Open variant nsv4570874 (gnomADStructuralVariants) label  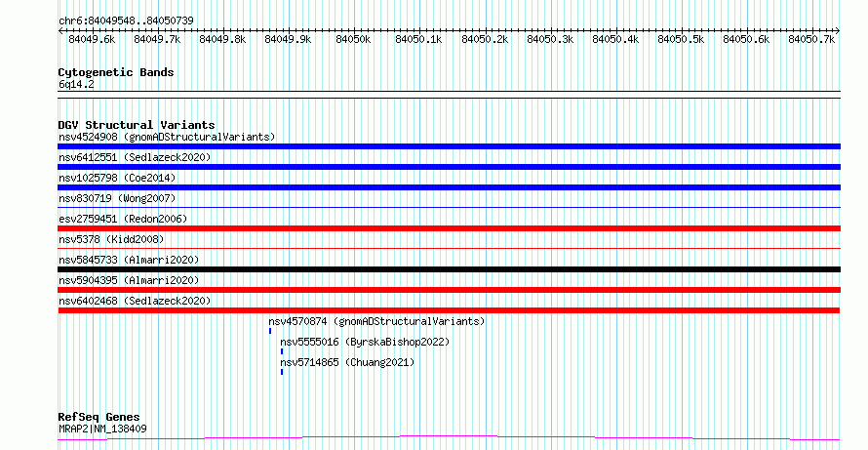[x=377, y=321]
